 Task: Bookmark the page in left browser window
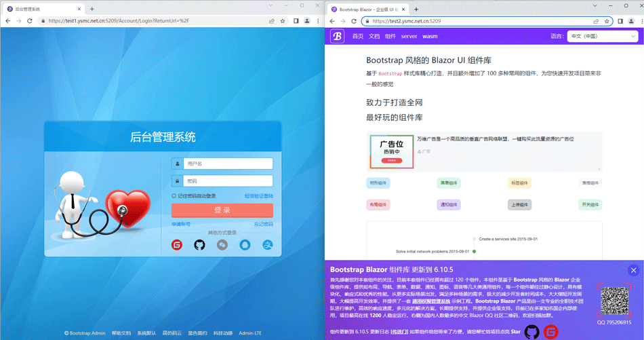(x=283, y=20)
